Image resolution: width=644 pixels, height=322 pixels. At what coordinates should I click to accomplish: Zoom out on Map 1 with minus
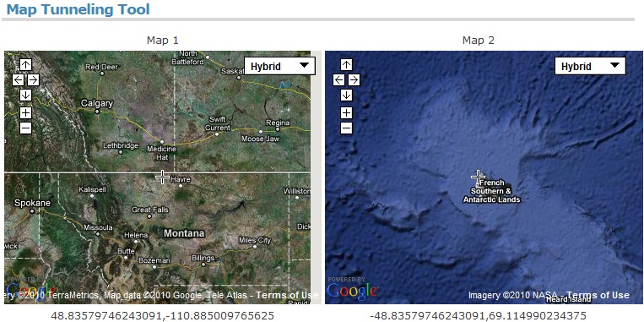25,128
